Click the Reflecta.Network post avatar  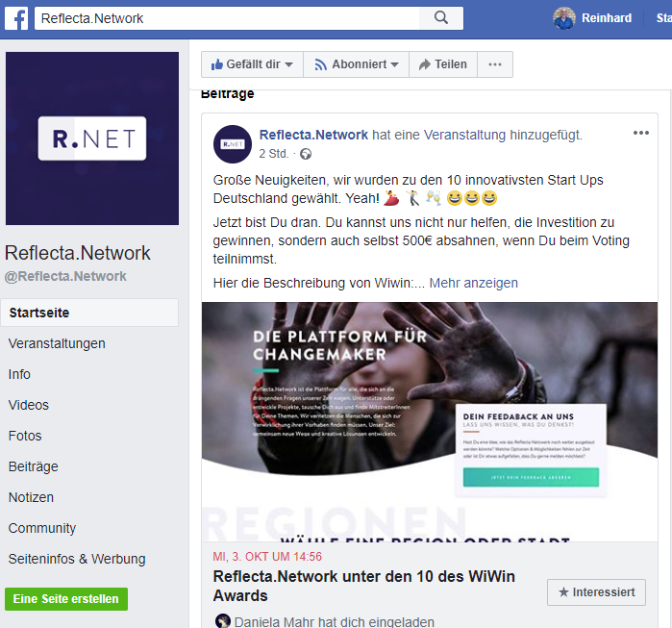click(233, 144)
